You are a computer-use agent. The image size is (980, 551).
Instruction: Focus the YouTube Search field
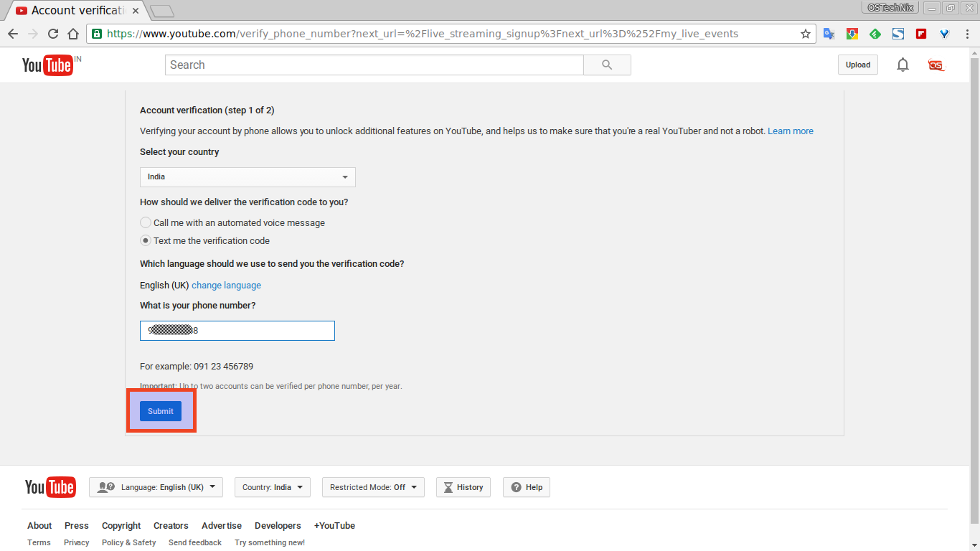click(374, 65)
